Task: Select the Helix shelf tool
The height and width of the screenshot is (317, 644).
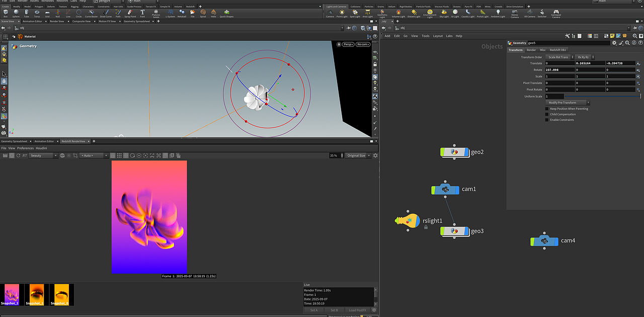Action: pos(213,13)
